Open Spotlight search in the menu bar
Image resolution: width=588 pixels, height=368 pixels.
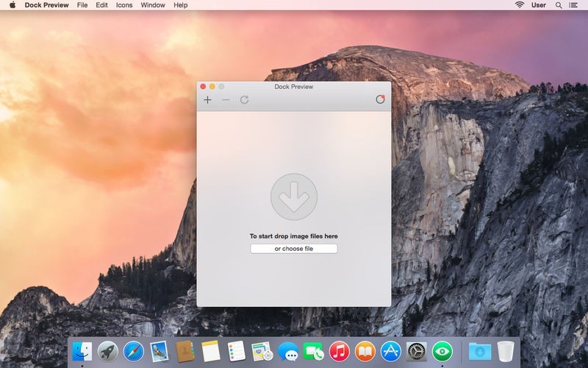coord(559,5)
